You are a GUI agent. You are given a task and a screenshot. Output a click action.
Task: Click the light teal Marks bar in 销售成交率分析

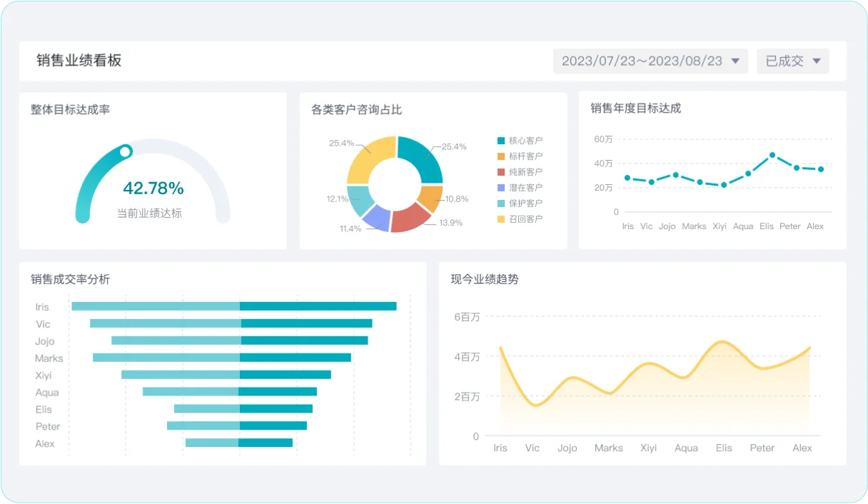[166, 358]
